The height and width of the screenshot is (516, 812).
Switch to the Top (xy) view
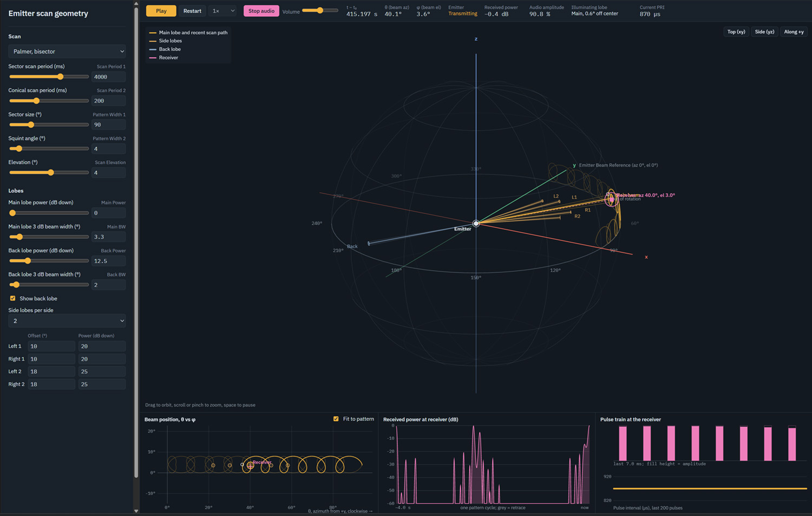(736, 32)
